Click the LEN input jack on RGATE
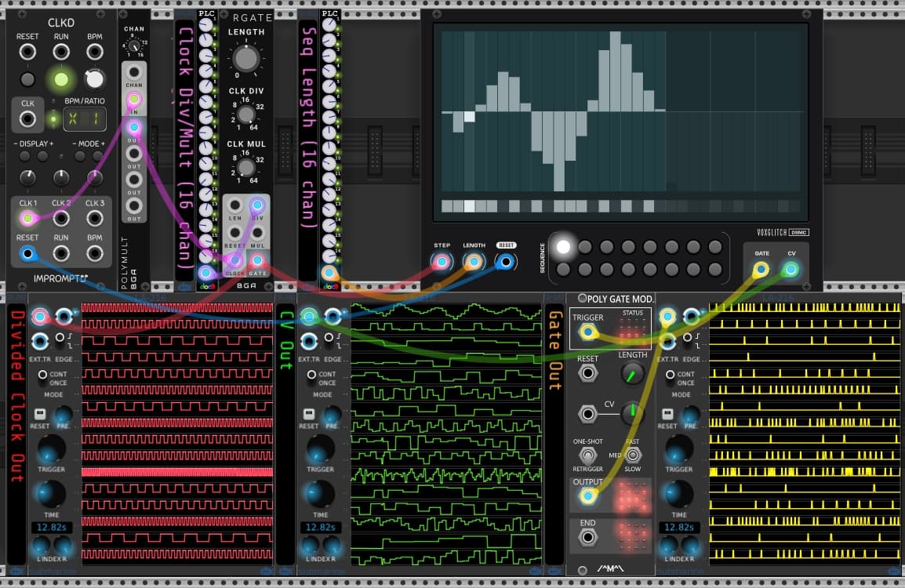905x588 pixels. tap(234, 206)
